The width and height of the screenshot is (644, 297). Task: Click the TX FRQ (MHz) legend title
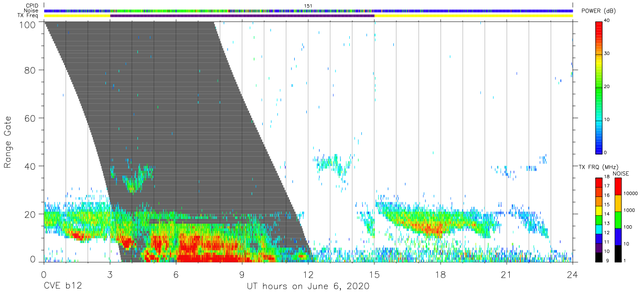(x=599, y=167)
